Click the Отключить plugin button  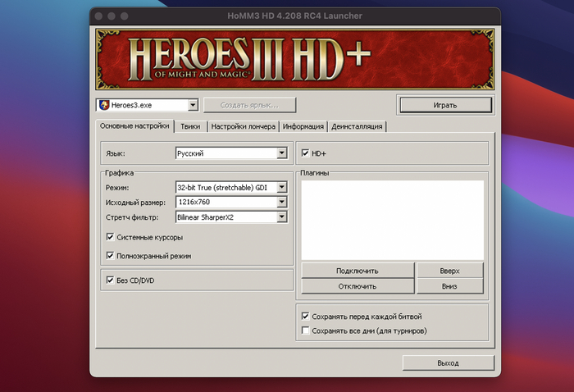[358, 286]
